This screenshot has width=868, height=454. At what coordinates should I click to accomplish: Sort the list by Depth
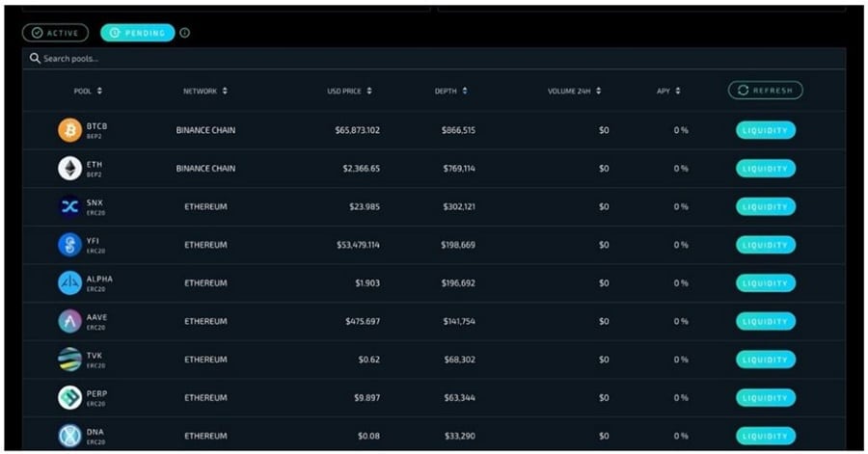click(450, 92)
